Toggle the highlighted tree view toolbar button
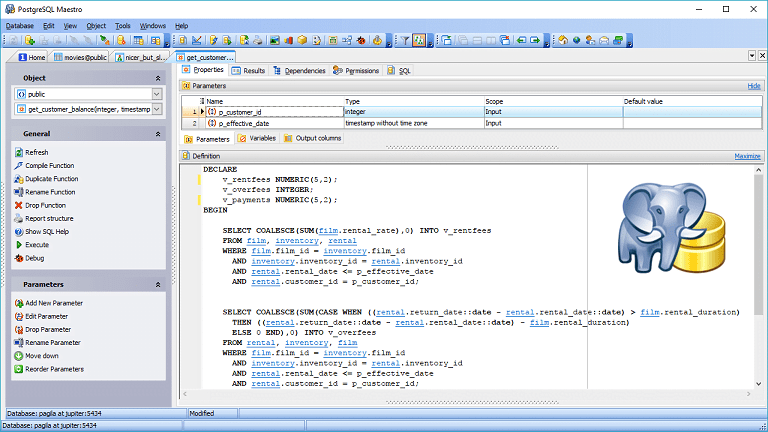Image resolution: width=768 pixels, height=432 pixels. click(x=419, y=41)
